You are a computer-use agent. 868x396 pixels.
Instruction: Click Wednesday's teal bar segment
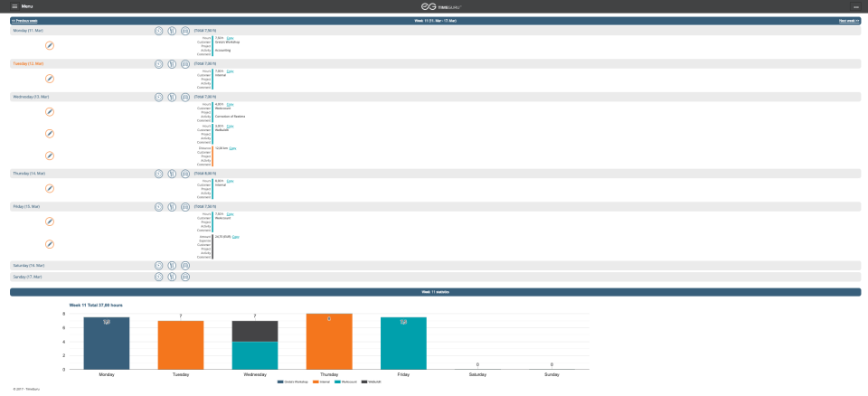click(255, 355)
